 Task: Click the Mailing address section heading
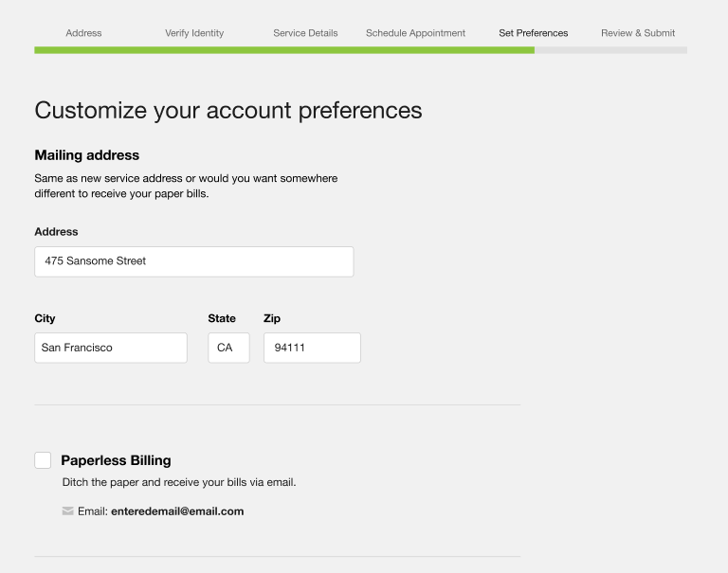coord(87,155)
